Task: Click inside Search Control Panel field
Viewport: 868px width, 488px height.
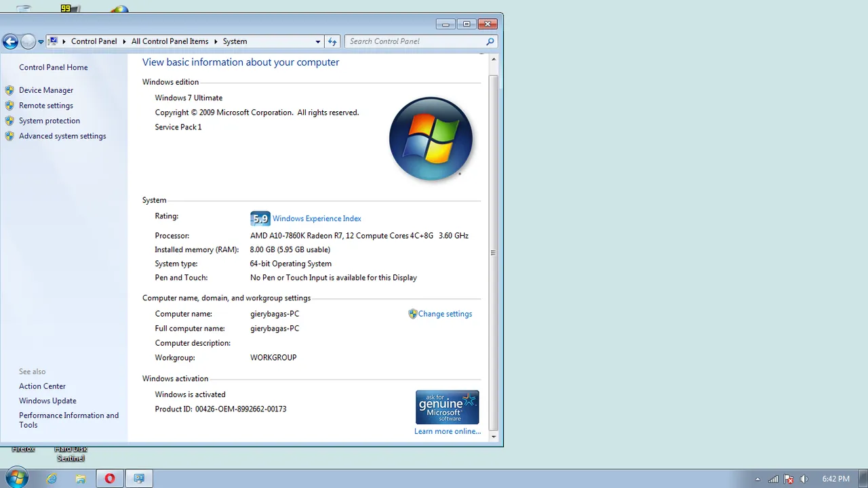Action: point(414,41)
